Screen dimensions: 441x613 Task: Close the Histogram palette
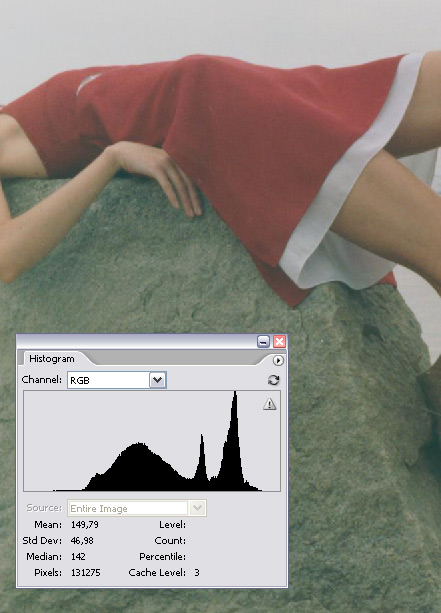279,342
